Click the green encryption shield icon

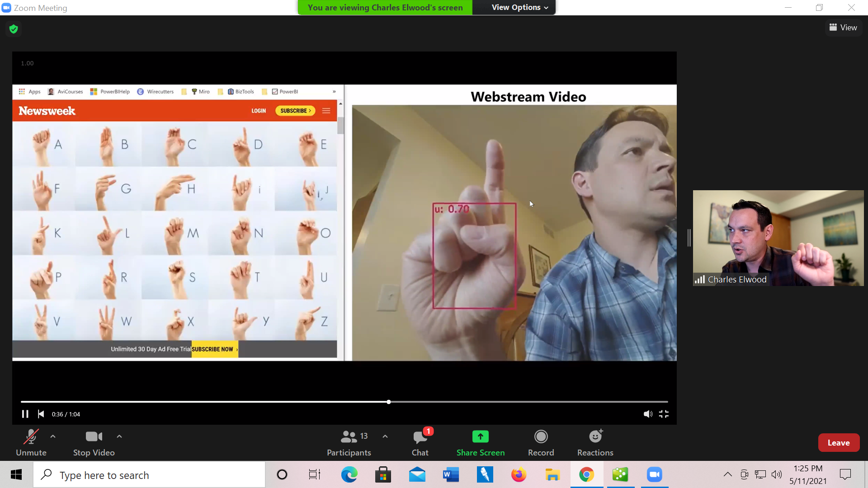(14, 29)
